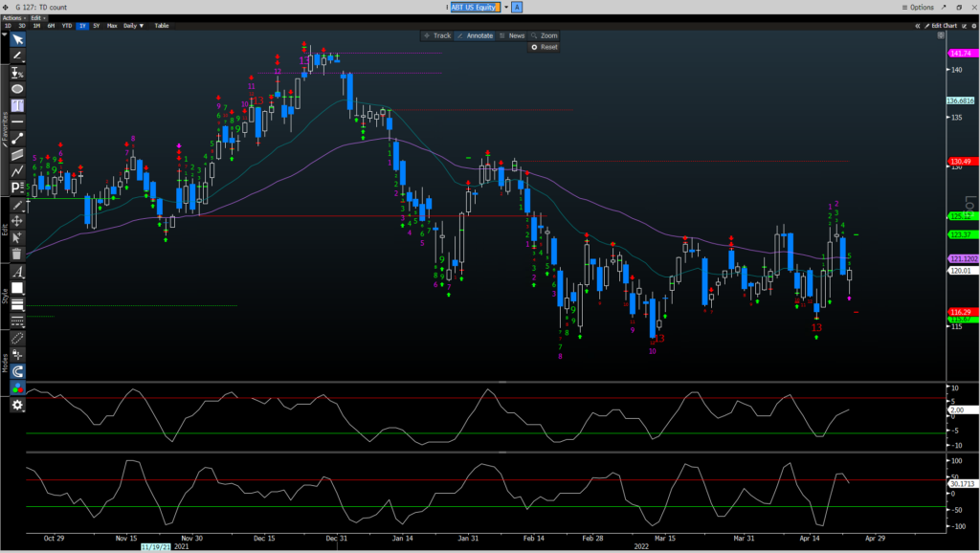This screenshot has width=980, height=553.
Task: Toggle the lock-position mode
Action: (x=17, y=355)
